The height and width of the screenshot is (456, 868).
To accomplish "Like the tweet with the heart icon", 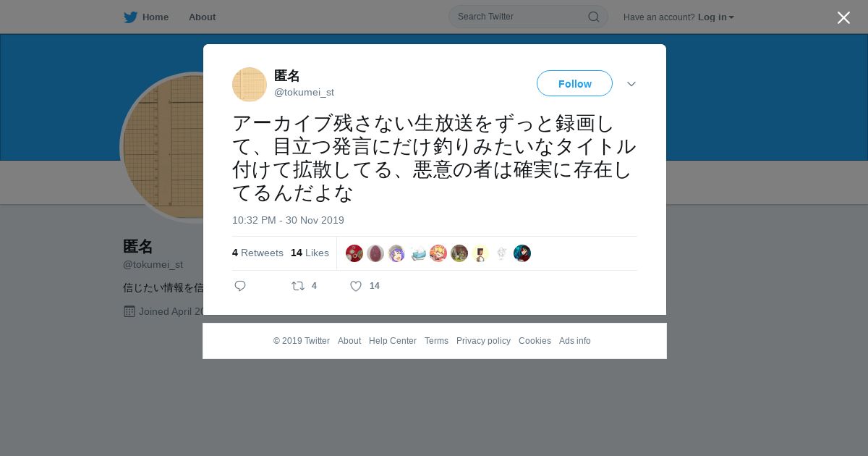I will click(356, 286).
